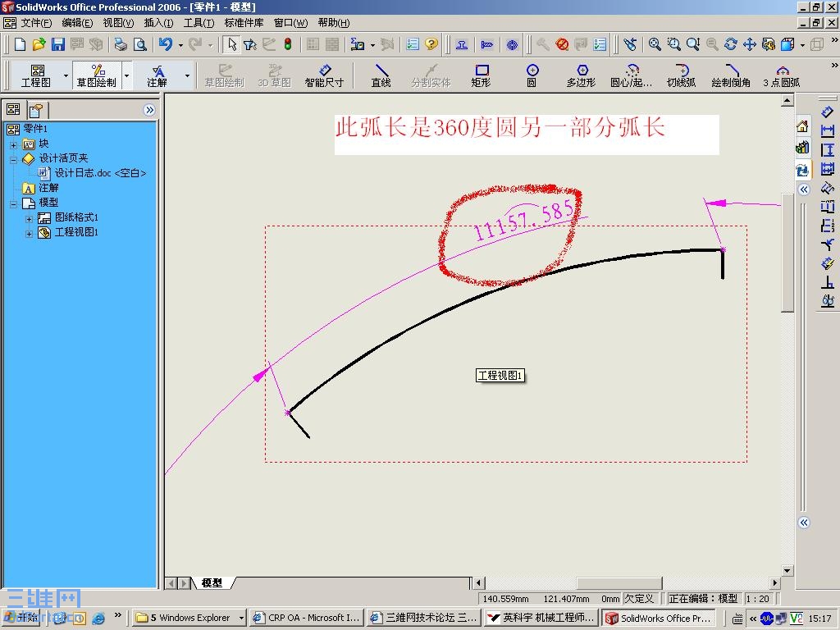840x630 pixels.
Task: Open the 文件(F) menu
Action: click(36, 23)
